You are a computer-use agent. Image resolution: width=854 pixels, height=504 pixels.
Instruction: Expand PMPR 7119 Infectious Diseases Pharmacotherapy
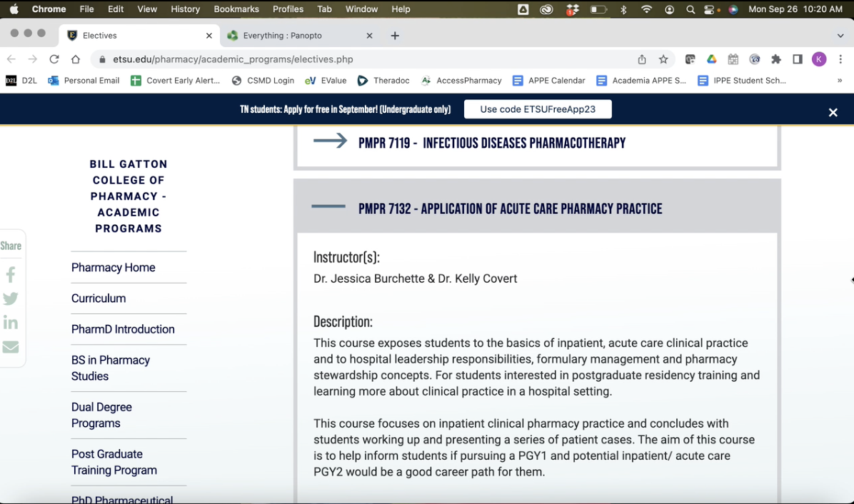click(491, 143)
